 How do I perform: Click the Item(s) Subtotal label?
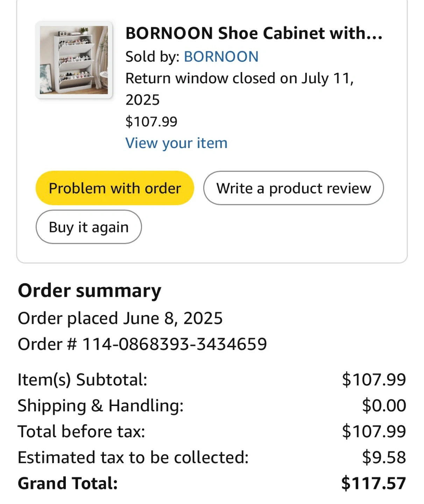[x=83, y=380]
